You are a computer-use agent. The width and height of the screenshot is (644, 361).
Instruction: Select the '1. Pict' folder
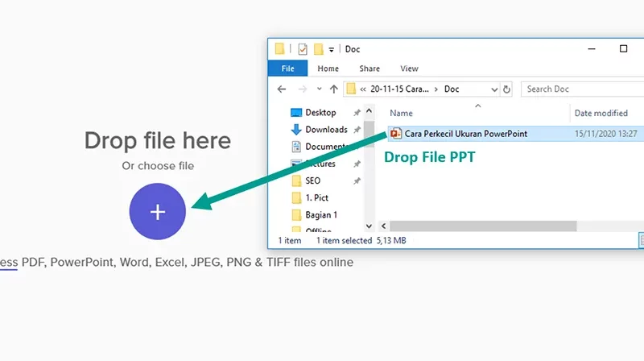[316, 197]
